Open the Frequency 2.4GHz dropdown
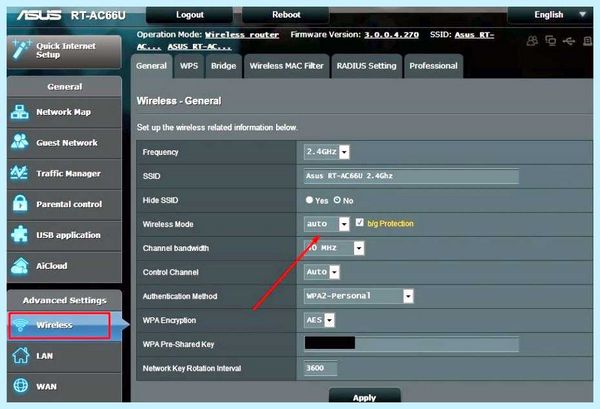Screen dimensions: 600x409 click(326, 152)
